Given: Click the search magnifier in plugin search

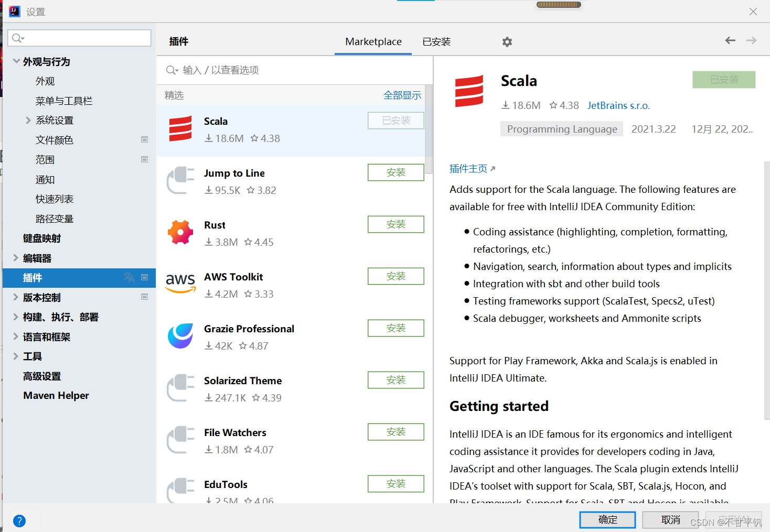Looking at the screenshot, I should pos(172,70).
